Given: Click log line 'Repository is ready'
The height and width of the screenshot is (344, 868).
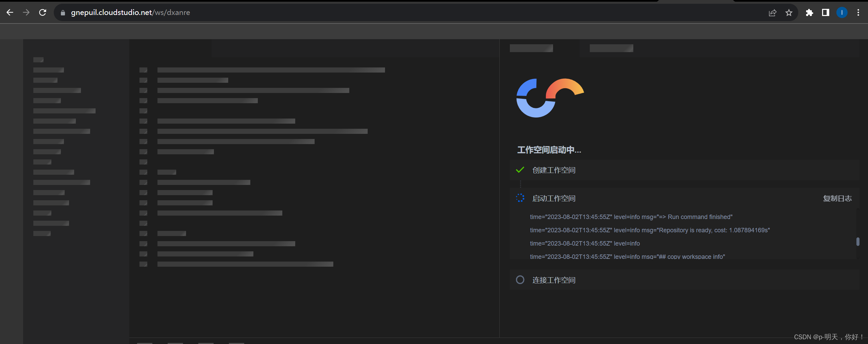Looking at the screenshot, I should click(x=650, y=230).
